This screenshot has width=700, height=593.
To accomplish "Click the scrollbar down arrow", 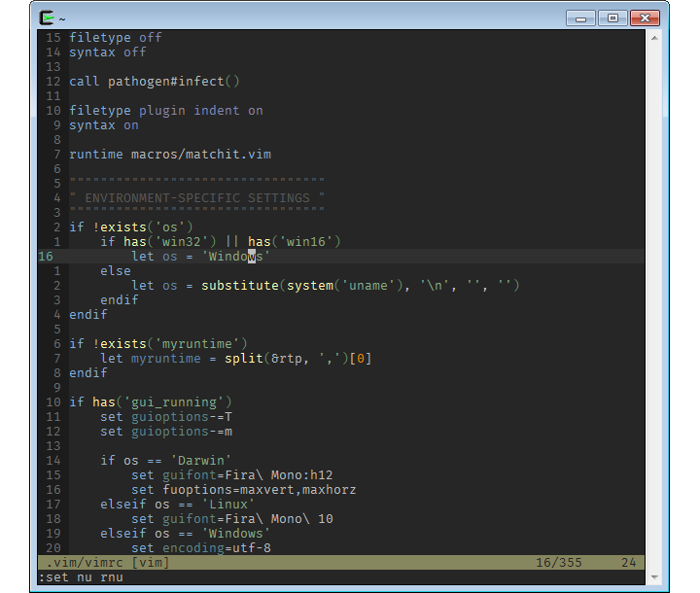I will click(654, 576).
